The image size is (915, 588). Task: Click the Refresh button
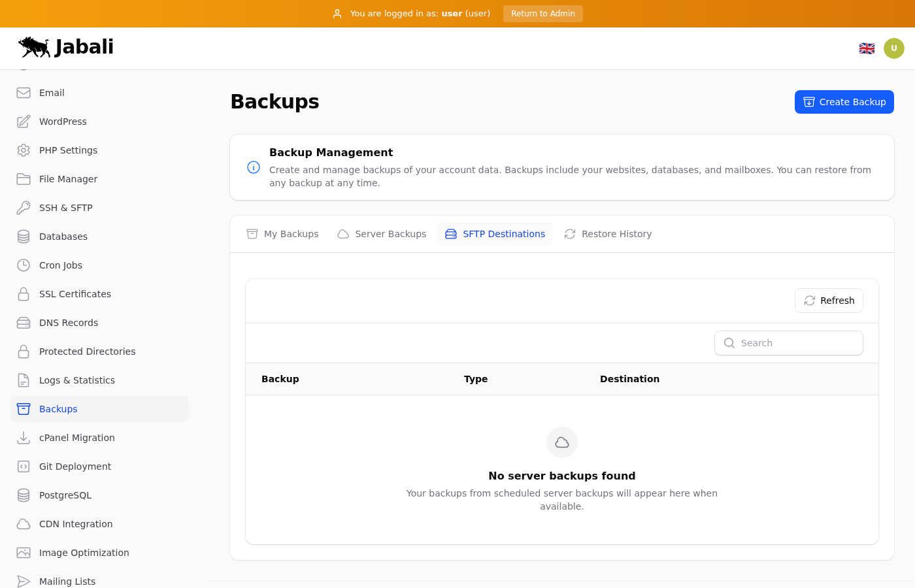coord(829,301)
